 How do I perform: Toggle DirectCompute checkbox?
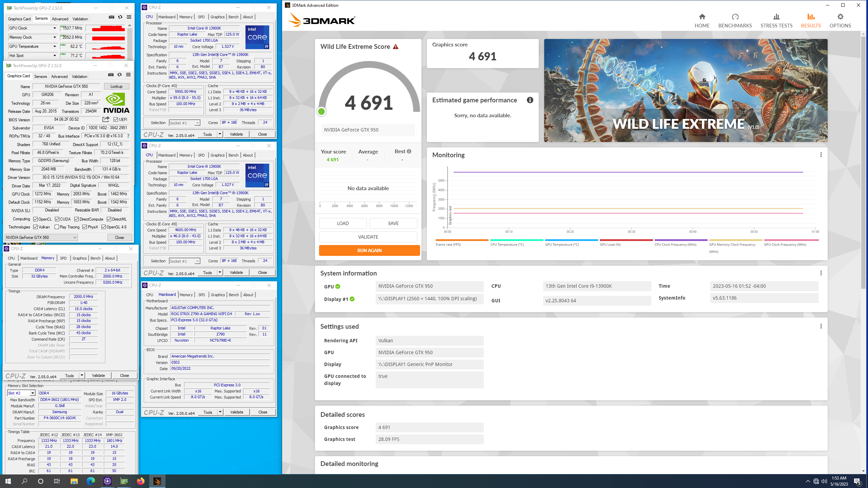76,219
